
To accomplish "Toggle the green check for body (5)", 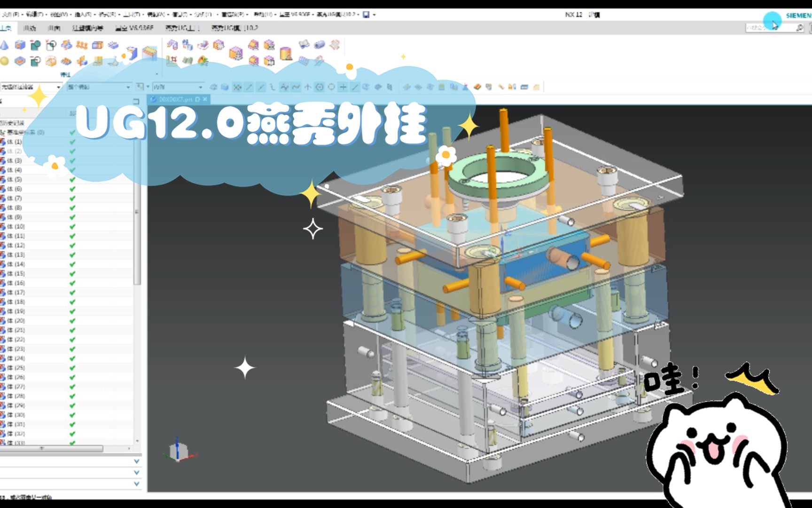I will tap(72, 180).
